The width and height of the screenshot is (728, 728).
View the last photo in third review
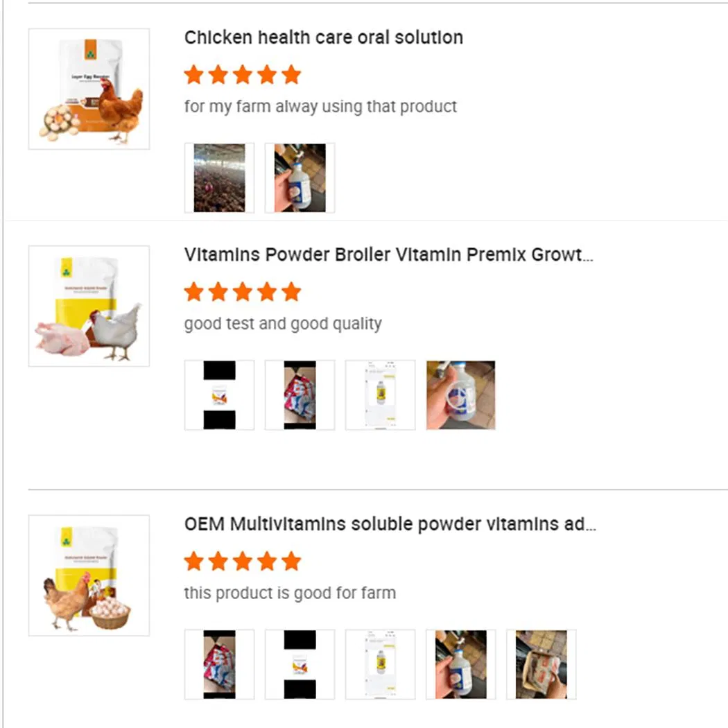point(541,664)
